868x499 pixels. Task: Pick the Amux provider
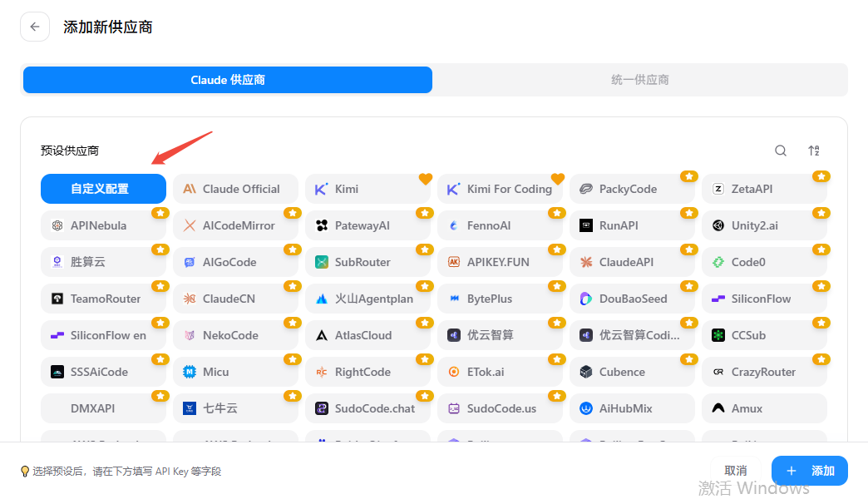point(764,408)
